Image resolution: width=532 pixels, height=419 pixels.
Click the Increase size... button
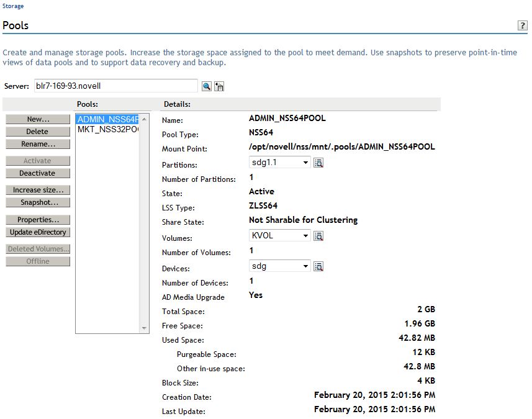click(38, 190)
